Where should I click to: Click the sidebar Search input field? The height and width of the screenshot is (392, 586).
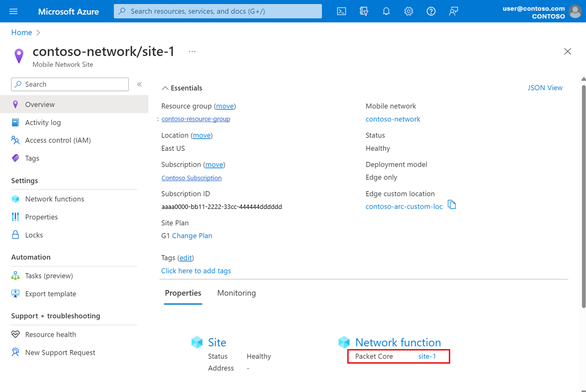click(x=69, y=84)
